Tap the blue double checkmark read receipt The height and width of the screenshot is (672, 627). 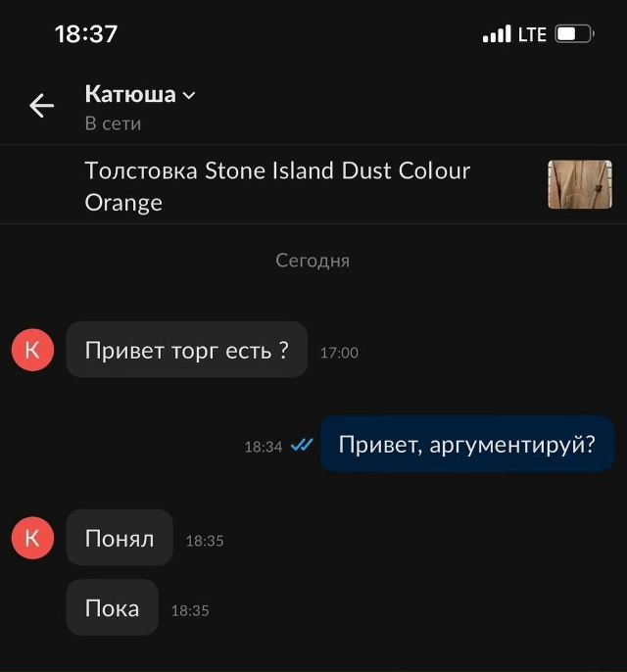[302, 445]
